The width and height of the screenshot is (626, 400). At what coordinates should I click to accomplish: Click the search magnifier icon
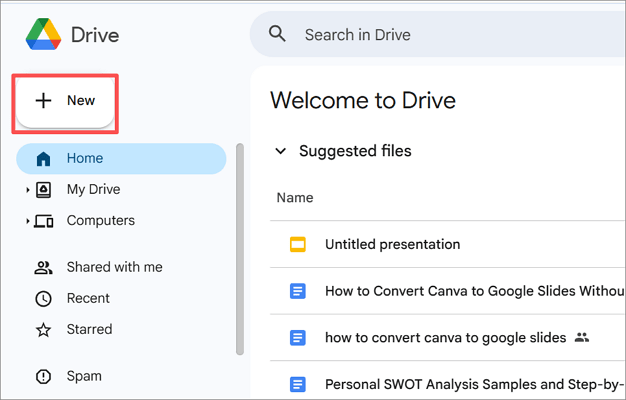277,34
